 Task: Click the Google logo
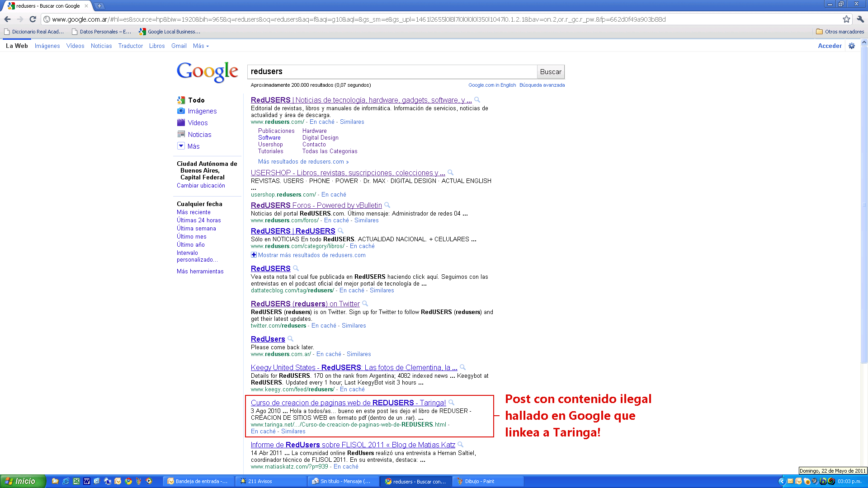[x=207, y=72]
